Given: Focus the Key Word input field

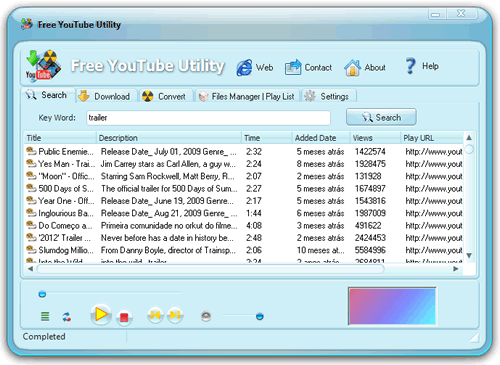Looking at the screenshot, I should tap(208, 118).
